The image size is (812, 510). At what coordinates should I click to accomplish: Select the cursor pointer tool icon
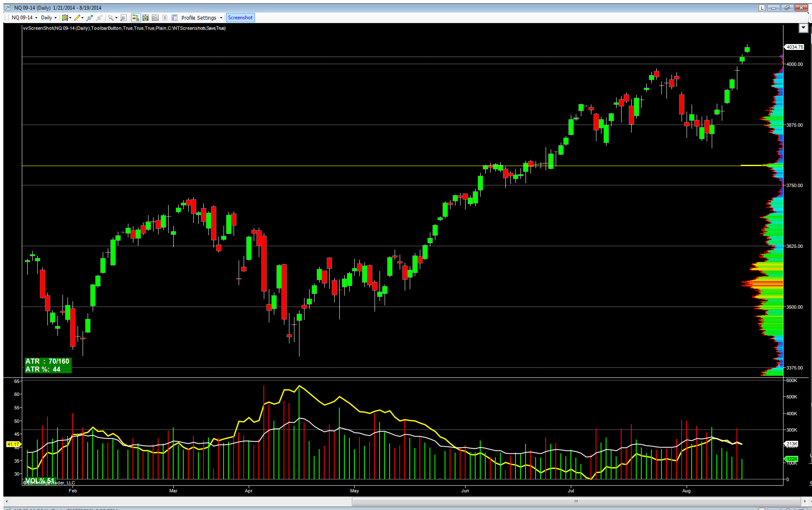111,18
